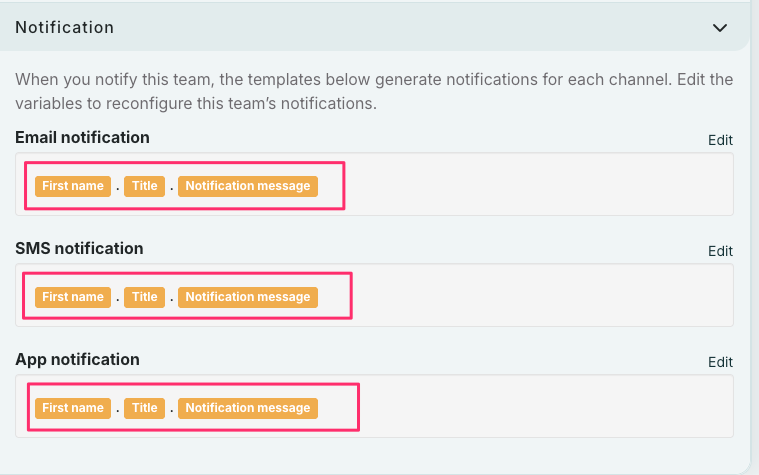The width and height of the screenshot is (759, 475).
Task: Click empty area of App notification field
Action: 540,408
